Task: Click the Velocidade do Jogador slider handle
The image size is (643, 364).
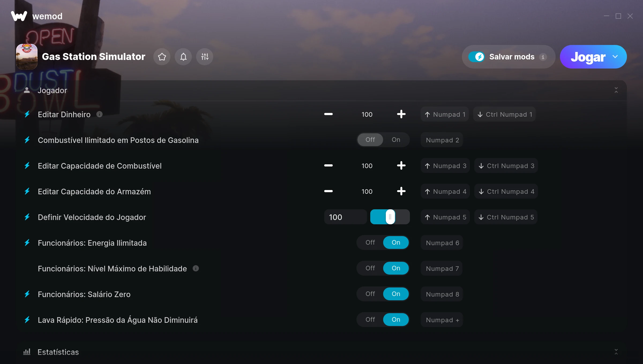Action: (390, 217)
